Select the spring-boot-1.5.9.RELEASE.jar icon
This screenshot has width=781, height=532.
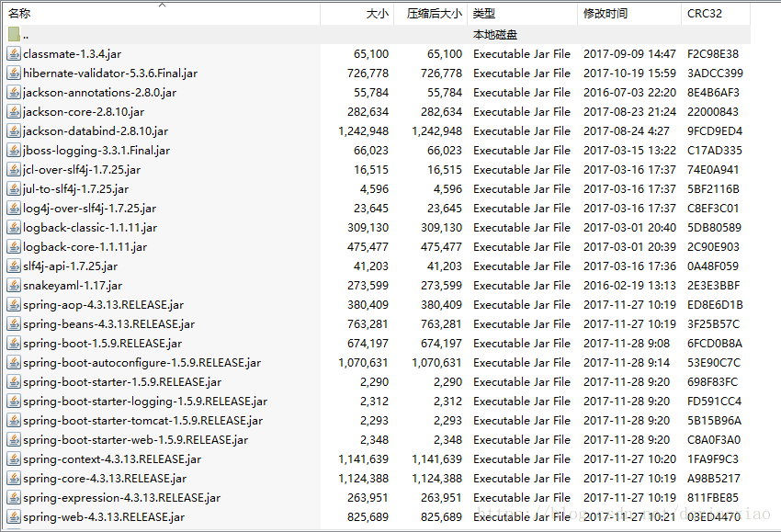click(x=14, y=344)
